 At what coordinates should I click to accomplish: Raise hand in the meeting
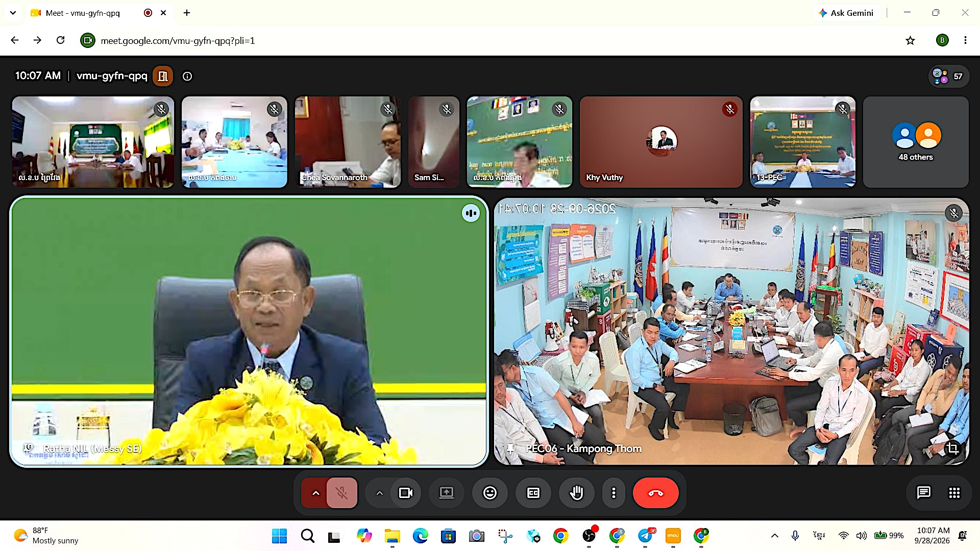576,493
